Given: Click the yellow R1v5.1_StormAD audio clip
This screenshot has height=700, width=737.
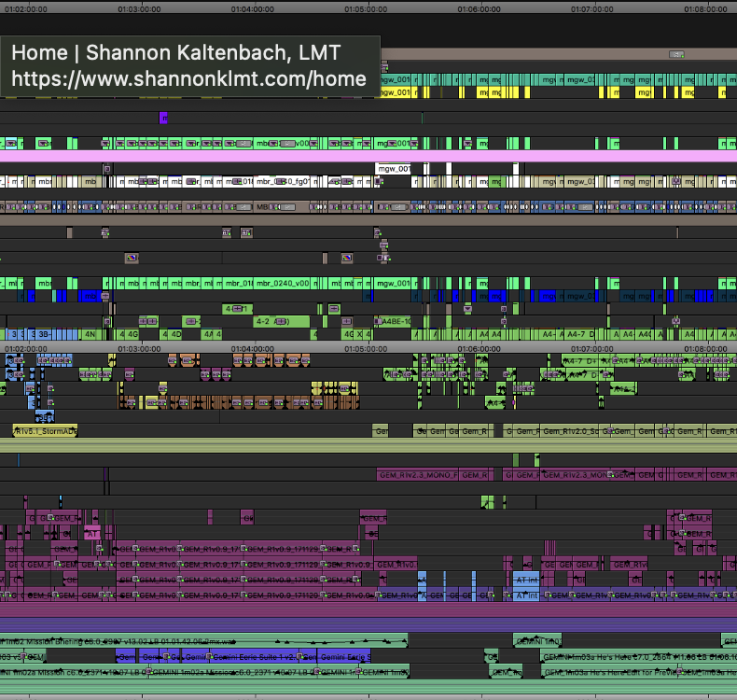Looking at the screenshot, I should click(44, 431).
